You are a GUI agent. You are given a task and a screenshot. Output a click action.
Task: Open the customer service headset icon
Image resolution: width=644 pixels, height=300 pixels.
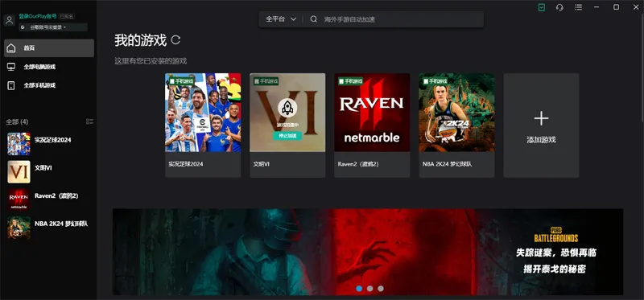(559, 7)
